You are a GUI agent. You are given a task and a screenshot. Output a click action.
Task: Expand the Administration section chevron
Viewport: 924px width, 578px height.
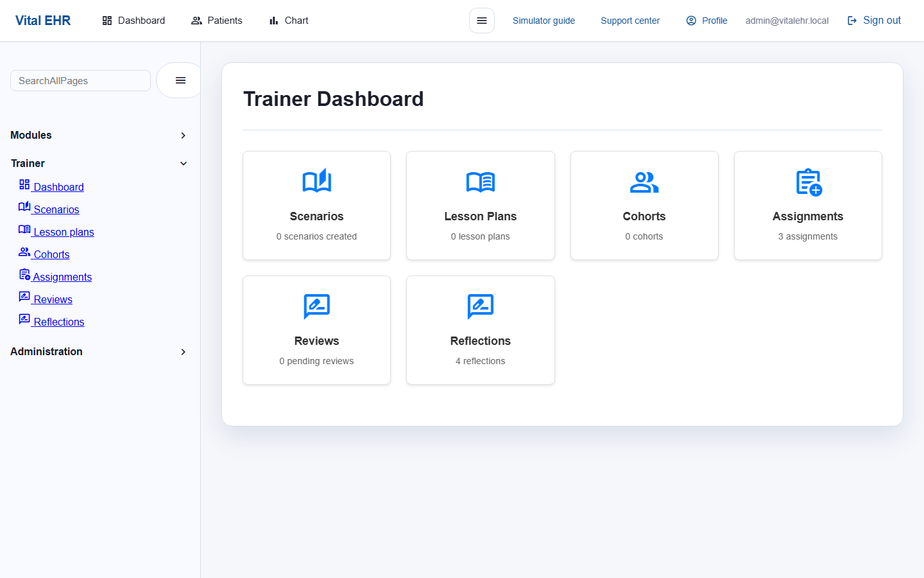click(184, 352)
